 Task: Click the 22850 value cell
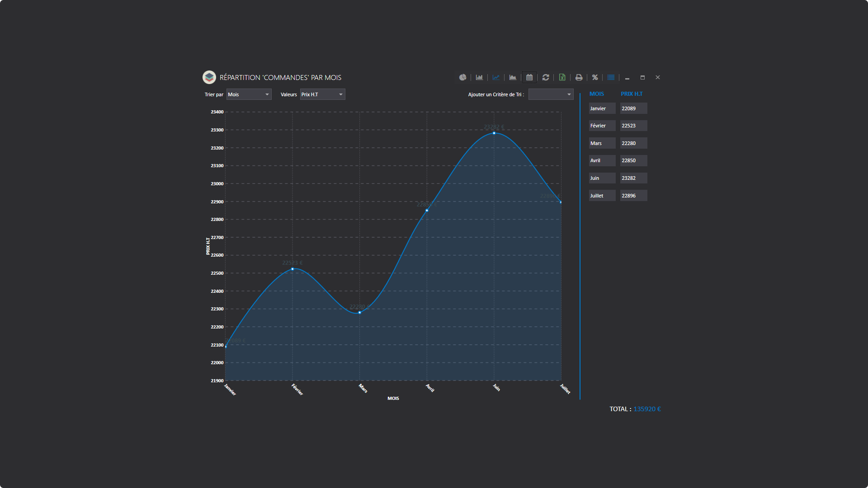pyautogui.click(x=633, y=160)
